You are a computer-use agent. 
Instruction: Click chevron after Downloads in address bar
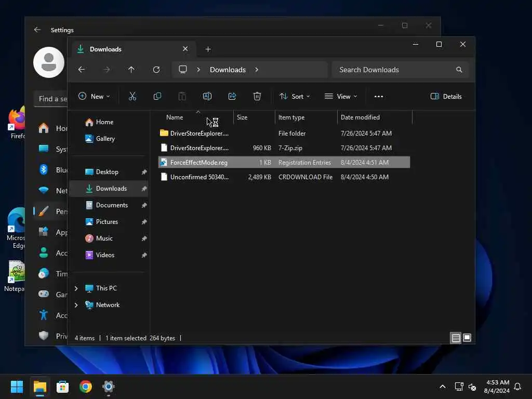(257, 70)
